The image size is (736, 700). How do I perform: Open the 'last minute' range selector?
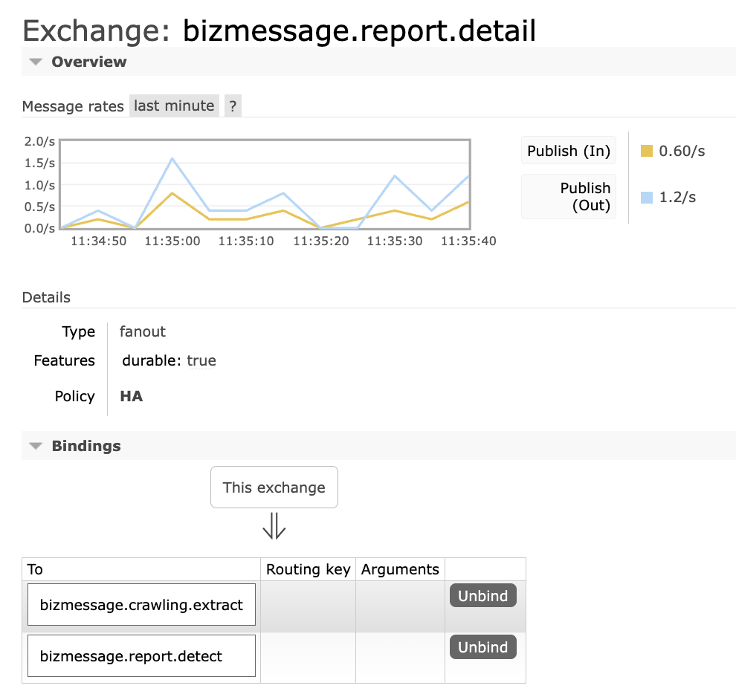point(174,106)
